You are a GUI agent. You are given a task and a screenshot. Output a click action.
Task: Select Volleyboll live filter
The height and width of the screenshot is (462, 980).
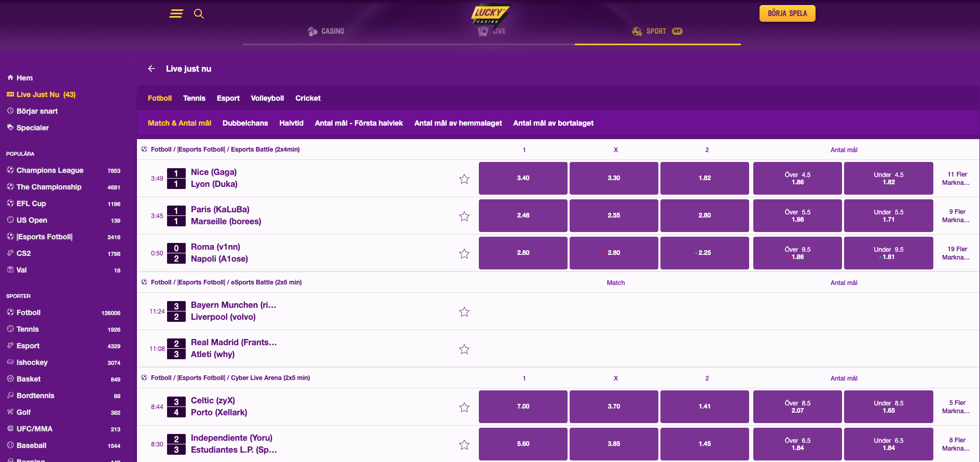click(267, 98)
